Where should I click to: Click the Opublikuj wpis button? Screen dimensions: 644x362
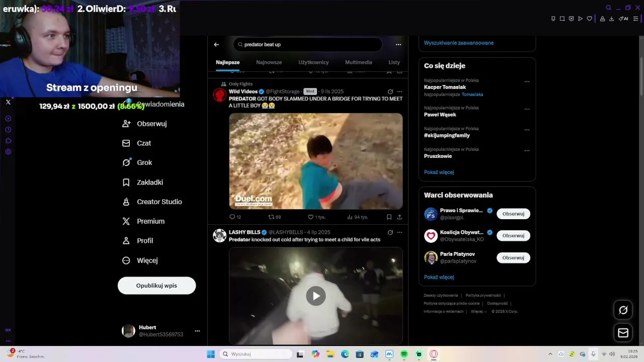point(156,286)
